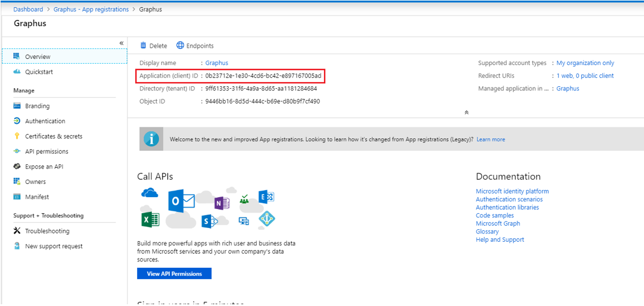Image resolution: width=644 pixels, height=306 pixels.
Task: Open Authentication libraries documentation link
Action: coord(507,207)
